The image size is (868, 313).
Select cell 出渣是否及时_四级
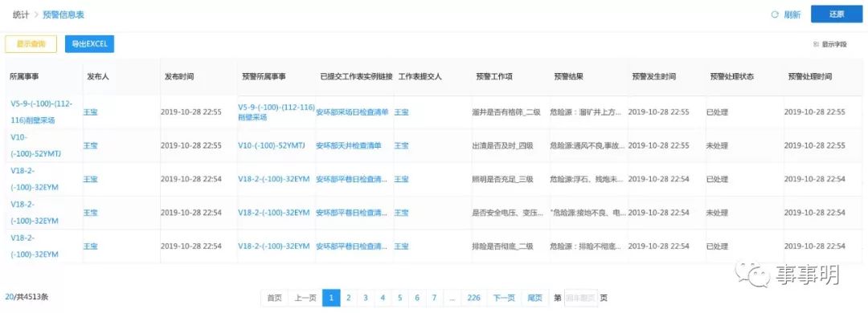(502, 145)
